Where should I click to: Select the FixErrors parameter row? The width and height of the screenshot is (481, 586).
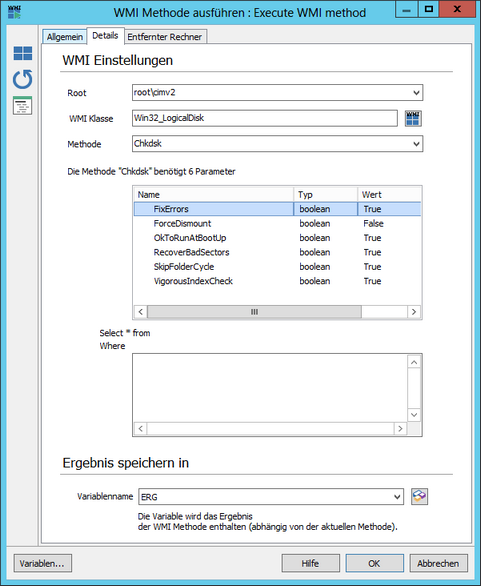(277, 209)
